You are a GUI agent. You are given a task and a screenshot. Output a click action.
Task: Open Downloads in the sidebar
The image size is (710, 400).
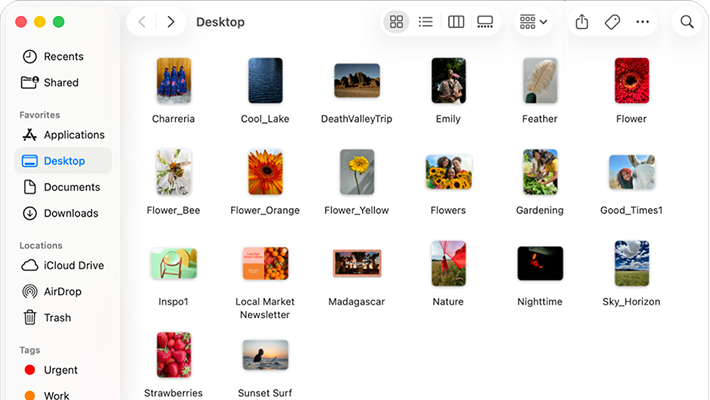[x=63, y=213]
